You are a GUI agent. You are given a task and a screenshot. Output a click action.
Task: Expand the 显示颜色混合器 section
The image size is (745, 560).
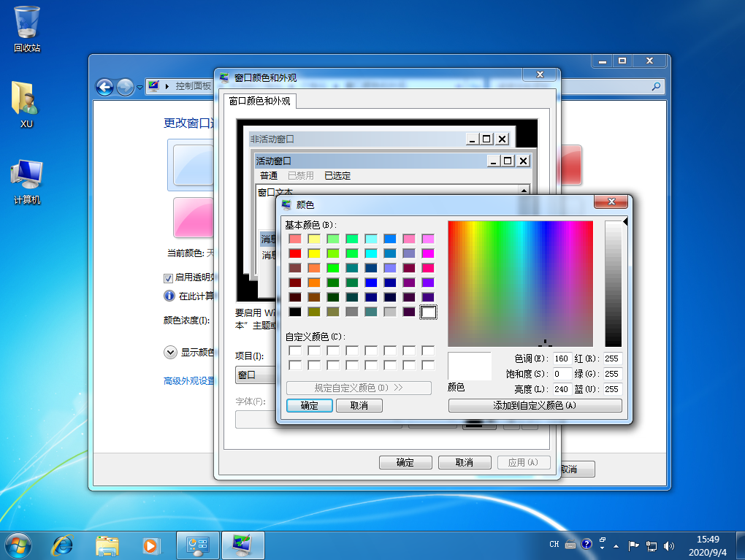(x=169, y=352)
